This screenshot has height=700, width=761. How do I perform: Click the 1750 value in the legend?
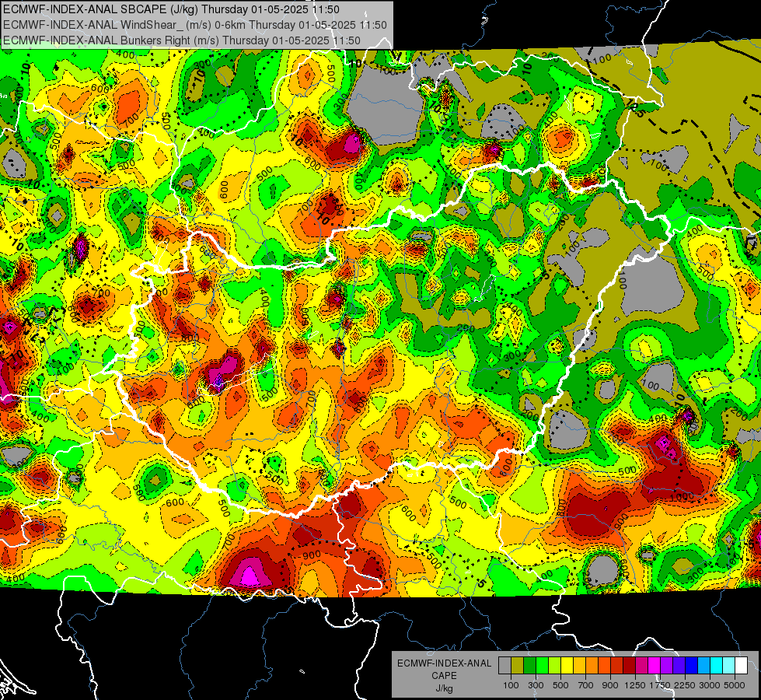click(x=660, y=685)
